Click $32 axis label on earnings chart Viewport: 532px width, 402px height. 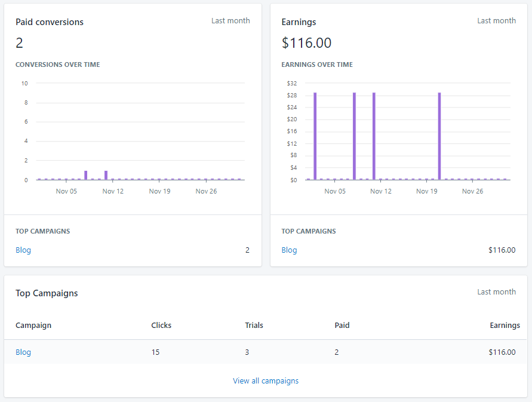[x=292, y=84]
